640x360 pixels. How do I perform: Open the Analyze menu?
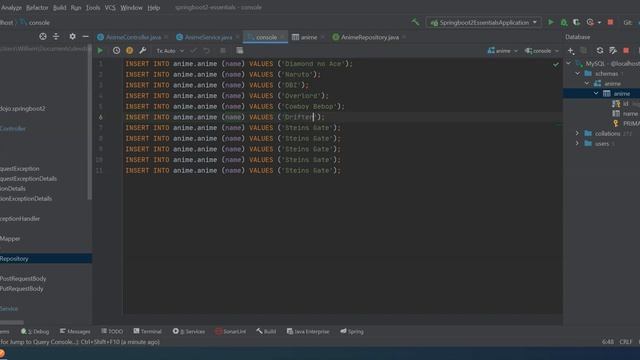click(11, 7)
